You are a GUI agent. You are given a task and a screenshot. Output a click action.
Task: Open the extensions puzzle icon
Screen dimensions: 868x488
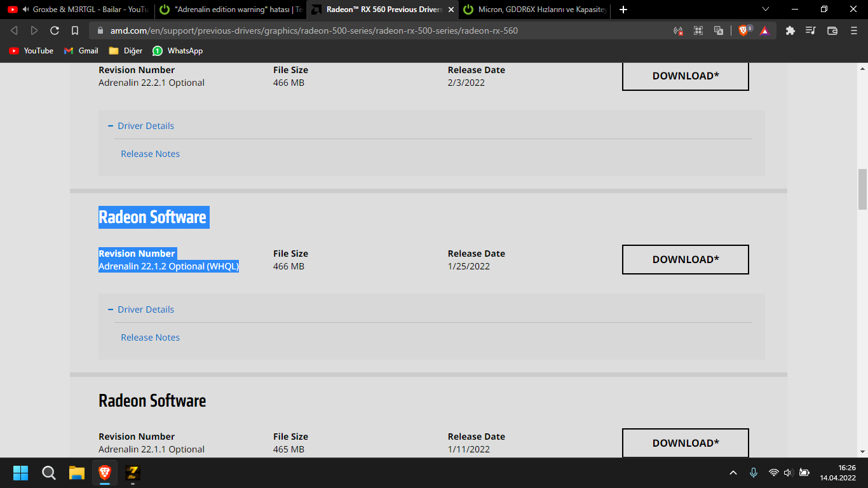click(x=790, y=30)
